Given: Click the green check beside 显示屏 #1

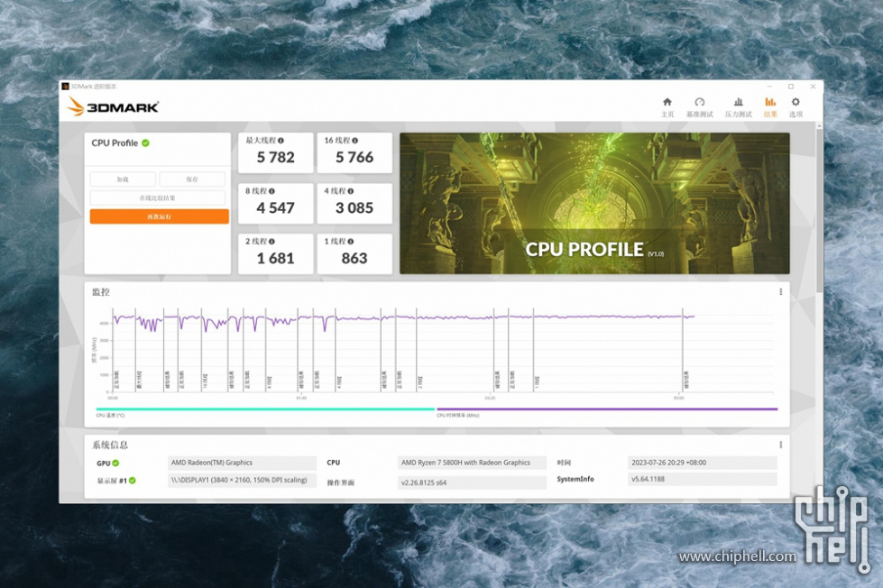Looking at the screenshot, I should [133, 481].
